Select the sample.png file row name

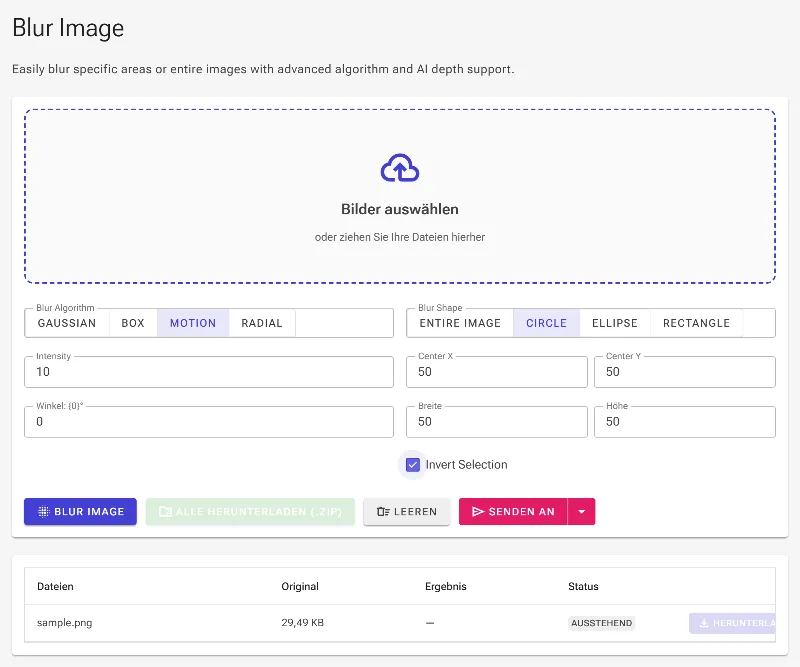[x=64, y=623]
